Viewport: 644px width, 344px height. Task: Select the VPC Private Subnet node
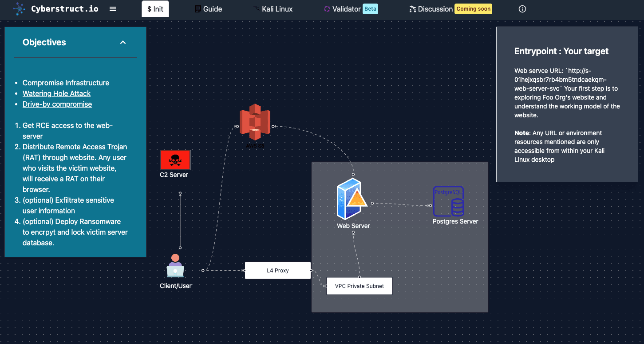[360, 286]
